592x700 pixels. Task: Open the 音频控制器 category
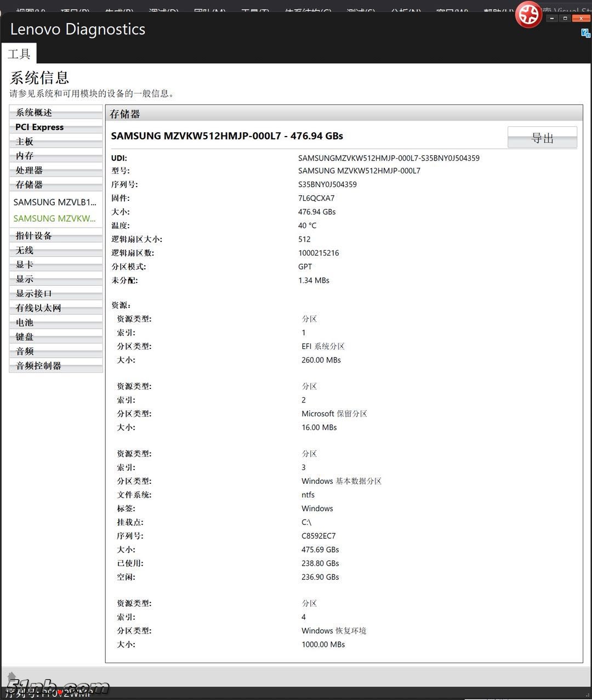pos(55,366)
